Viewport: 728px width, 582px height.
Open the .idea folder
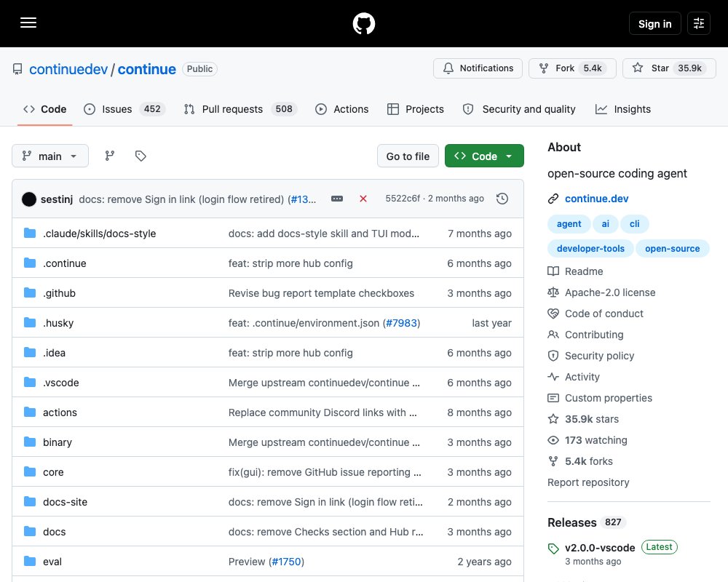(x=55, y=353)
